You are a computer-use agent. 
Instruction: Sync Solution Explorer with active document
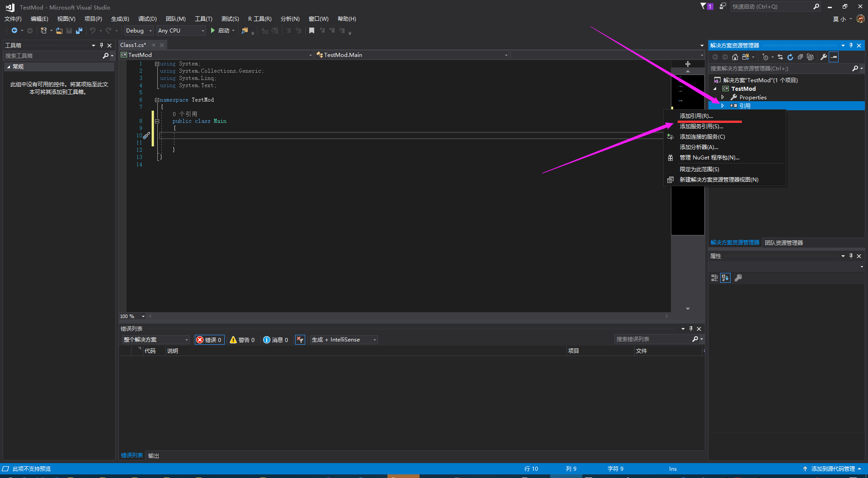tap(780, 57)
